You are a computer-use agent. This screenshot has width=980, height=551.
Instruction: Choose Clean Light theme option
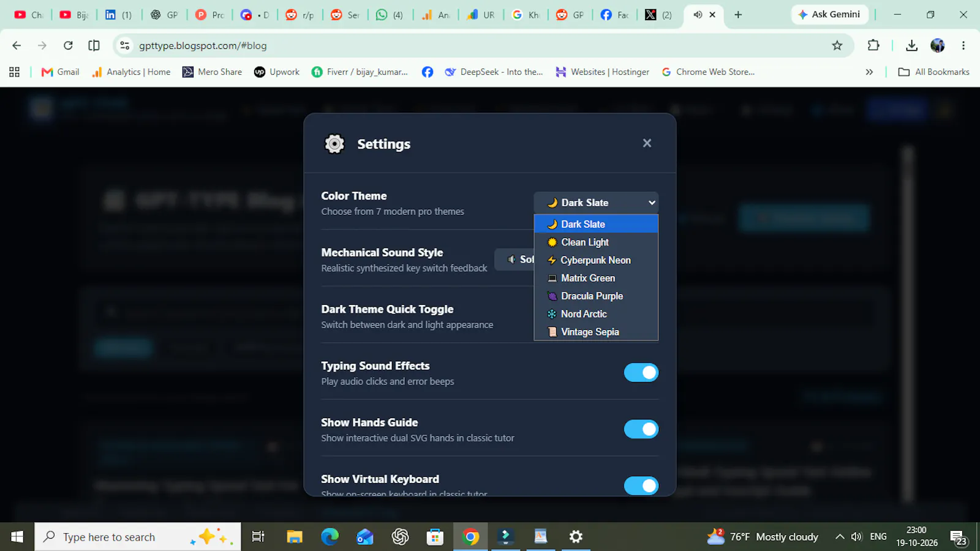(596, 242)
